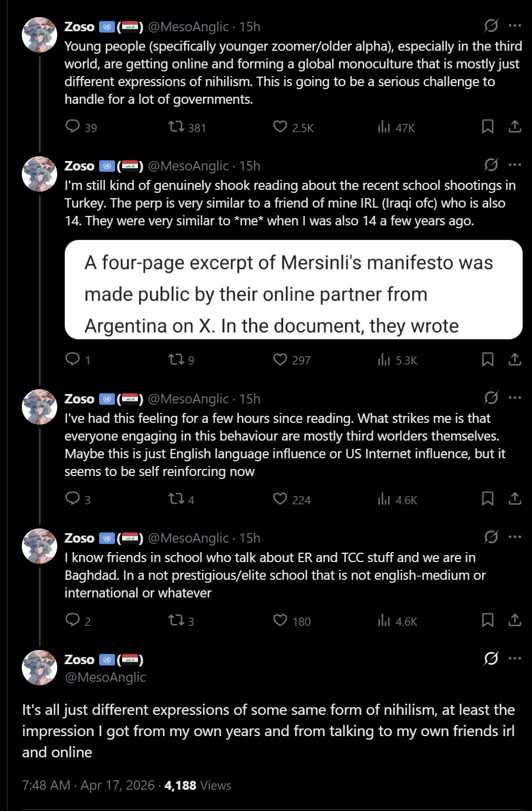This screenshot has height=811, width=532.
Task: Repost the tweet with 9 reposts
Action: click(x=176, y=359)
